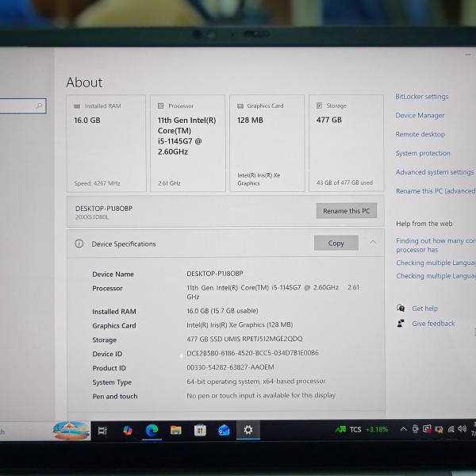Open System protection link
The width and height of the screenshot is (476, 476).
pyautogui.click(x=423, y=153)
